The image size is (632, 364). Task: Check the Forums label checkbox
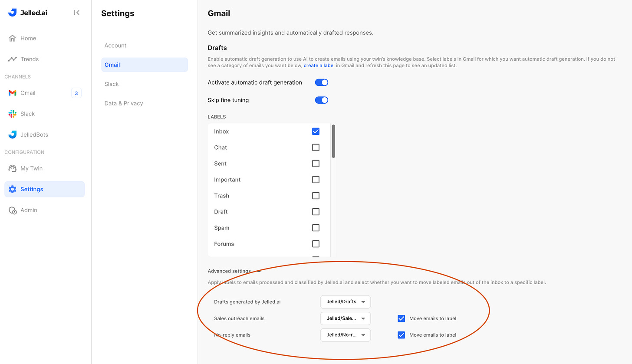(316, 244)
